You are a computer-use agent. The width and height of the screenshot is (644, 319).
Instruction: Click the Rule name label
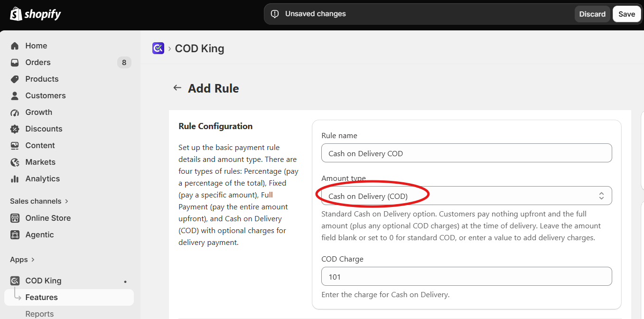[x=339, y=136]
